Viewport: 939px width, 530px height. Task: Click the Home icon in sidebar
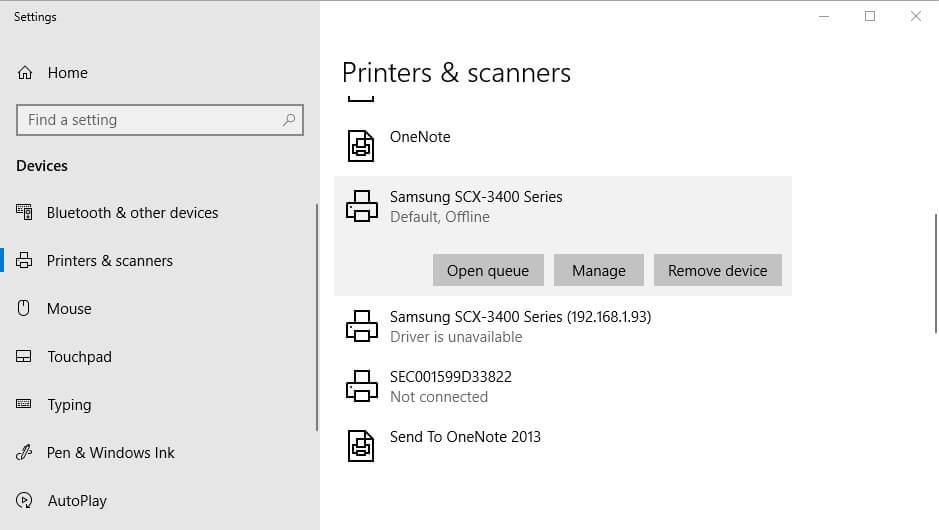tap(25, 73)
